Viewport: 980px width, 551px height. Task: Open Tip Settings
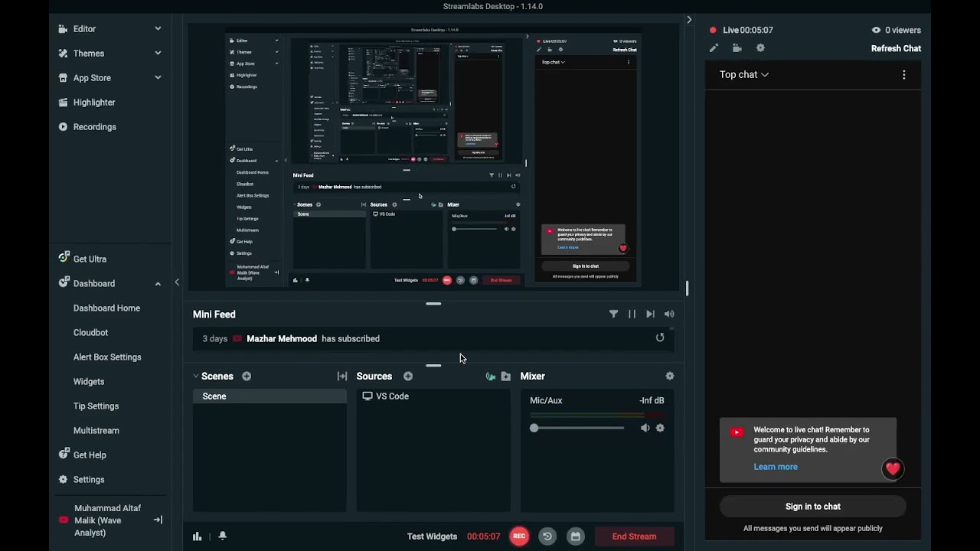click(96, 406)
